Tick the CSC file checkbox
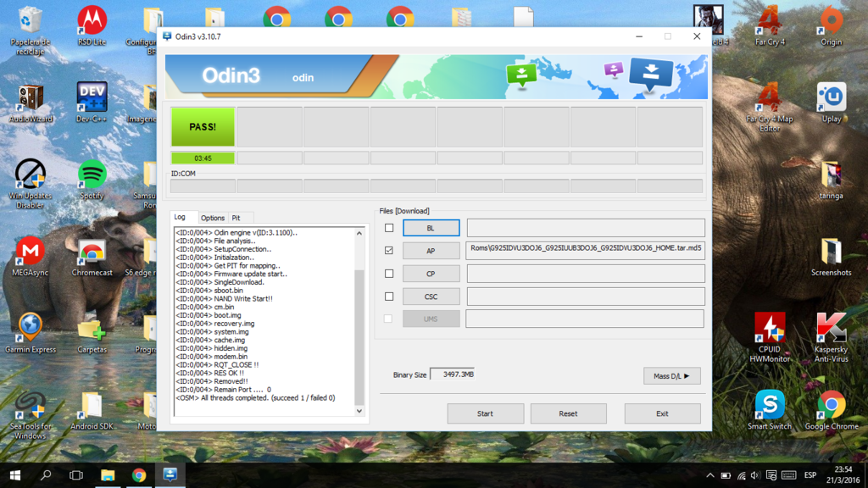Image resolution: width=868 pixels, height=488 pixels. point(389,297)
